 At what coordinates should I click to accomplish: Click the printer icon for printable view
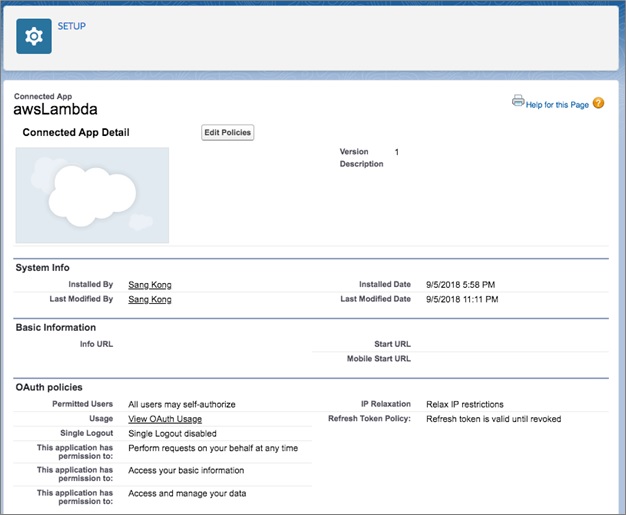(x=518, y=101)
